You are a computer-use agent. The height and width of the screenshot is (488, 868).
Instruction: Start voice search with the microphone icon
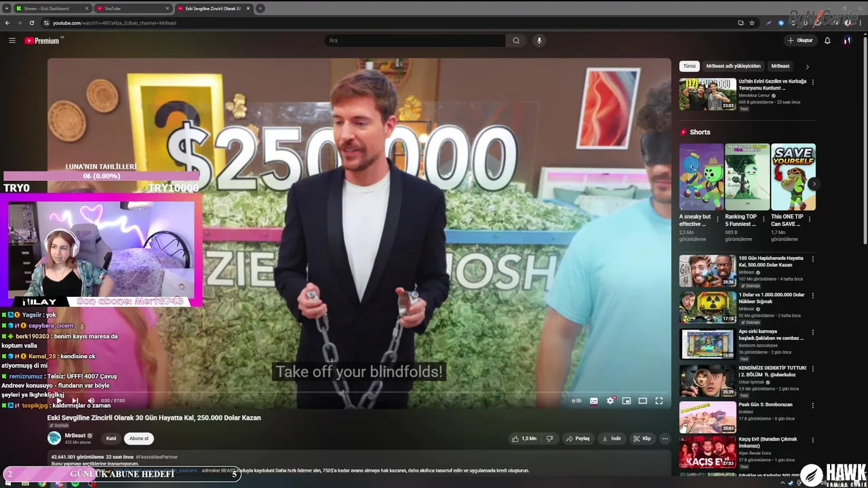pos(539,41)
